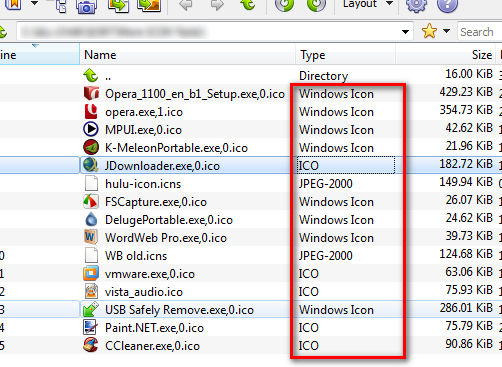
Task: Click the Deluge water drop icon
Action: click(91, 219)
